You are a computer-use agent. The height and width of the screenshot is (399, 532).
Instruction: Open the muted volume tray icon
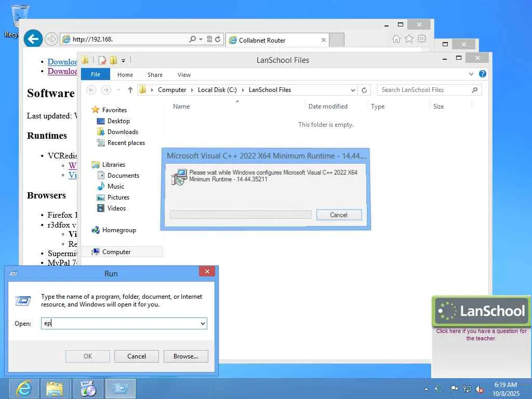pos(480,389)
